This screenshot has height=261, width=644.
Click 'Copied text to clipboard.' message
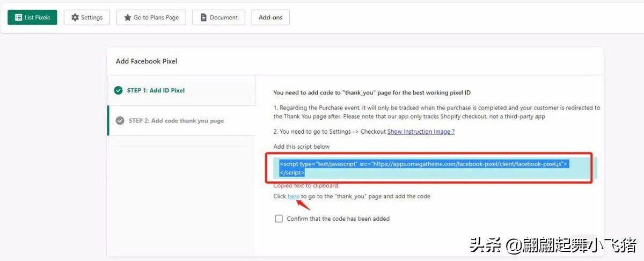point(306,185)
